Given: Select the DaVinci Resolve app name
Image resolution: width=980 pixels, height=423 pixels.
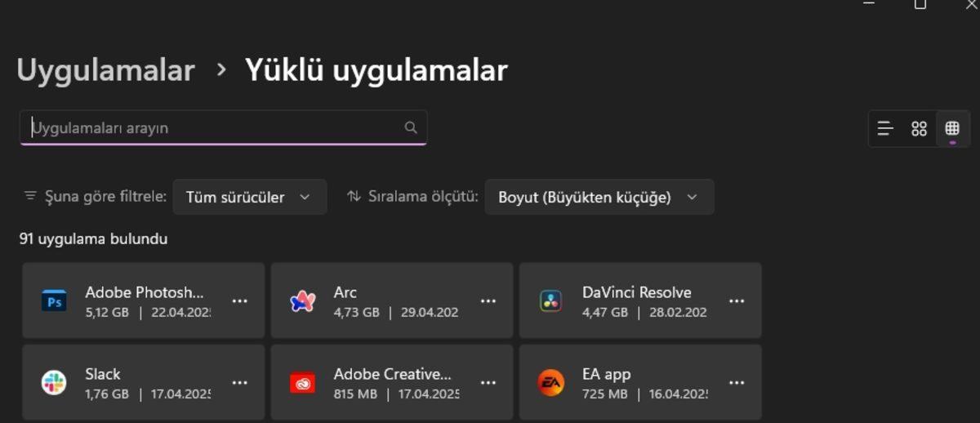Looking at the screenshot, I should (x=637, y=292).
